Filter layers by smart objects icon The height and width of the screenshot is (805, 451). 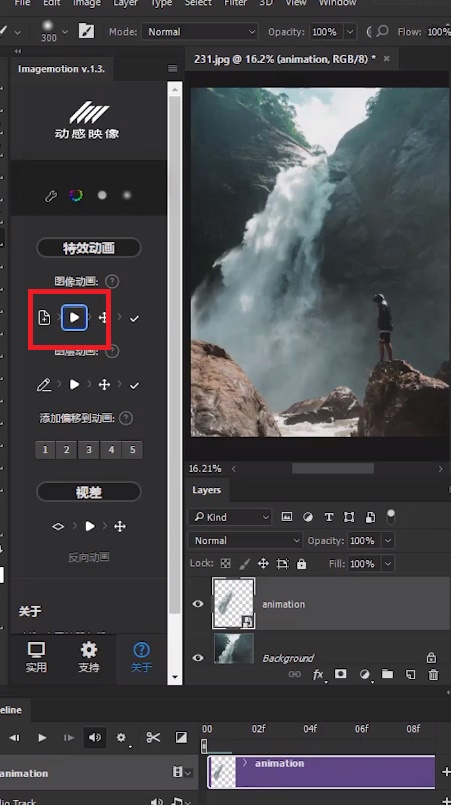(x=370, y=517)
